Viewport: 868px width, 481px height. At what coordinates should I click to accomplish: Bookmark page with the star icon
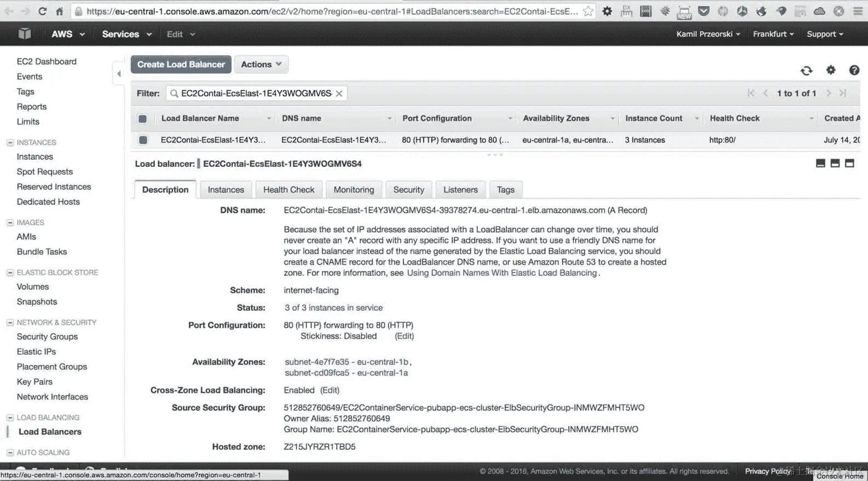pos(588,11)
